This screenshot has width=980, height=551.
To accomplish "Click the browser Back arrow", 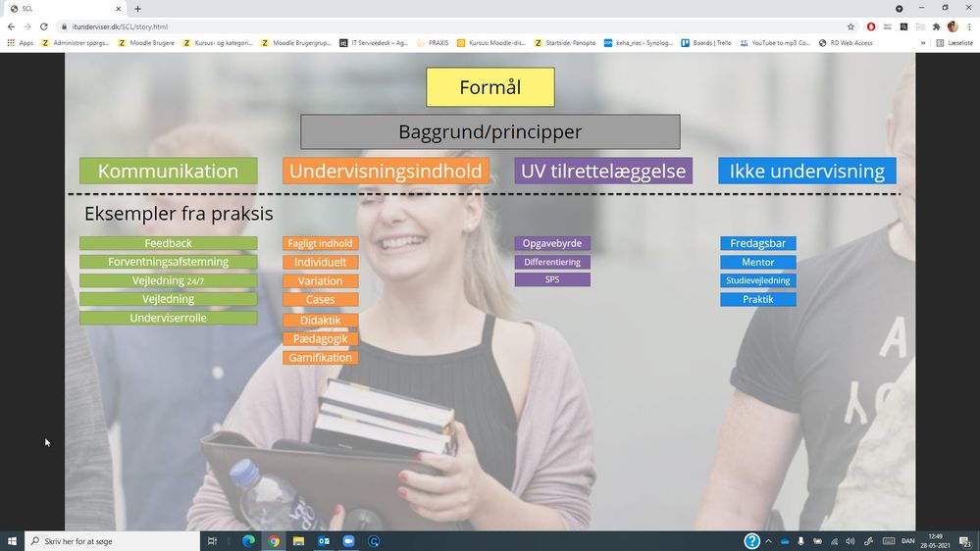I will tap(11, 26).
